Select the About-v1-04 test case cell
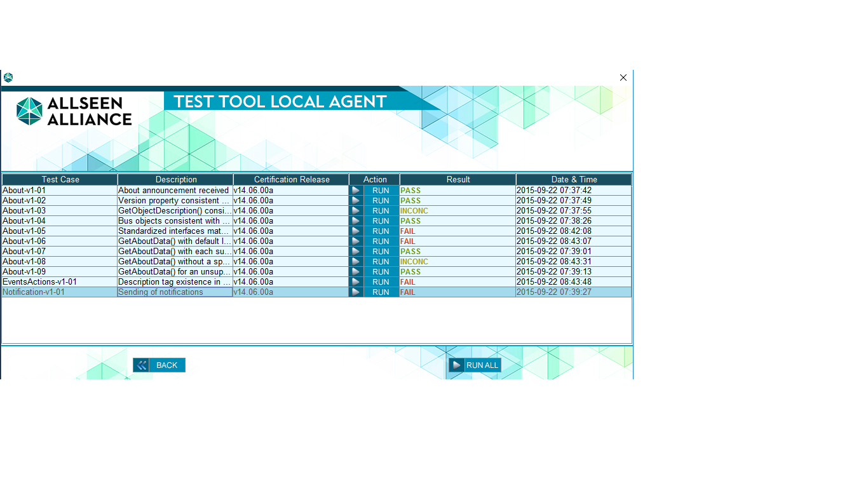Viewport: 868px width, 488px height. pos(60,220)
